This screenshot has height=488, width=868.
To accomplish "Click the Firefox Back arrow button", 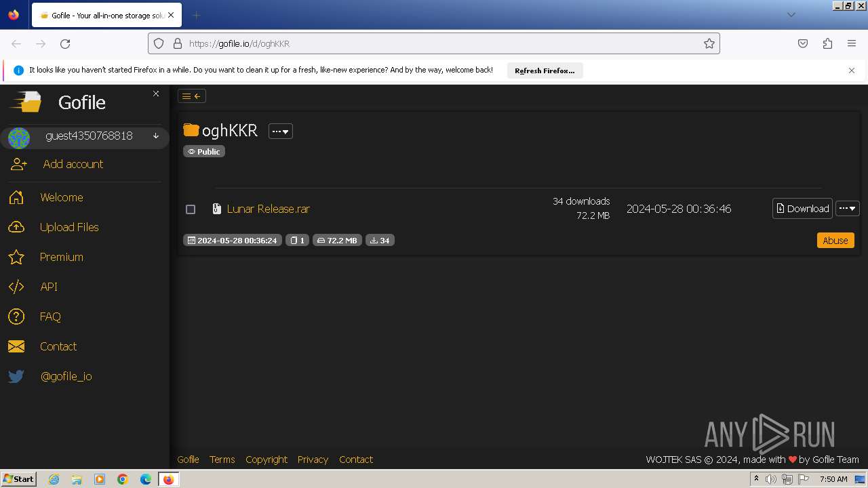I will 16,43.
